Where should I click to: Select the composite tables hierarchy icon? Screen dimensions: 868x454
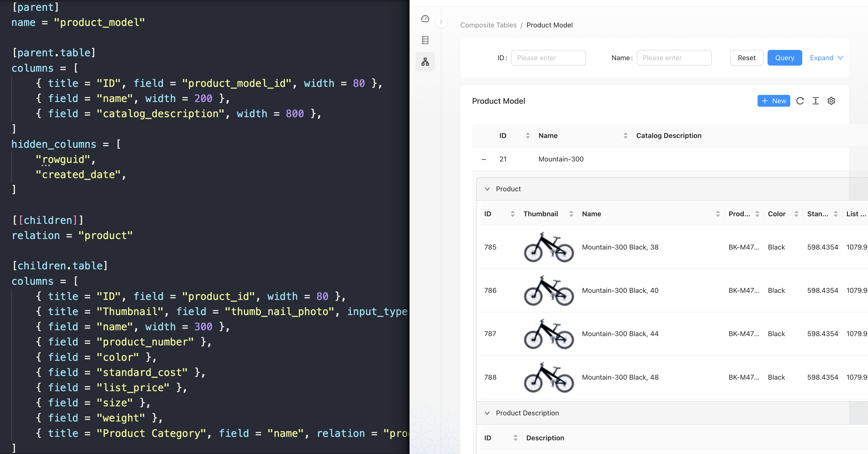coord(425,62)
